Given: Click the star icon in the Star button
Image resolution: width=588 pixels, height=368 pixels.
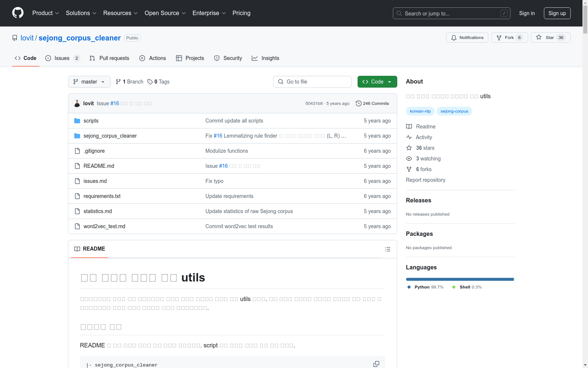Looking at the screenshot, I should [539, 37].
